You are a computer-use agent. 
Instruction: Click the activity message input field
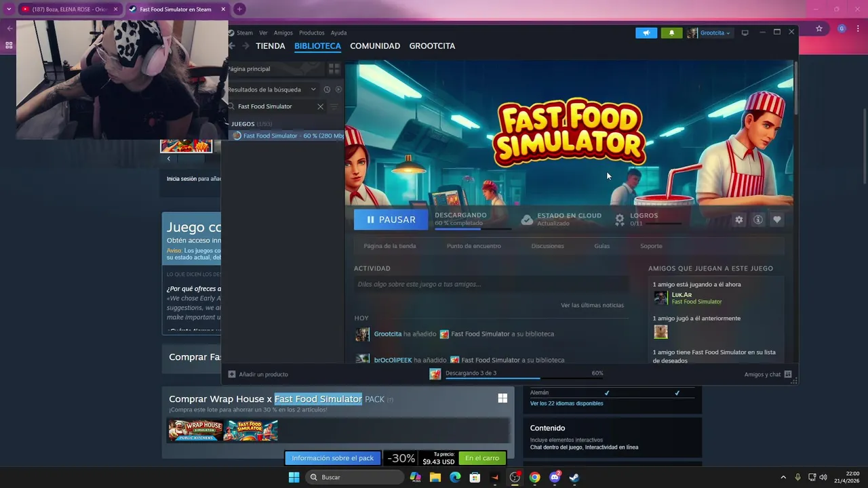click(x=491, y=284)
